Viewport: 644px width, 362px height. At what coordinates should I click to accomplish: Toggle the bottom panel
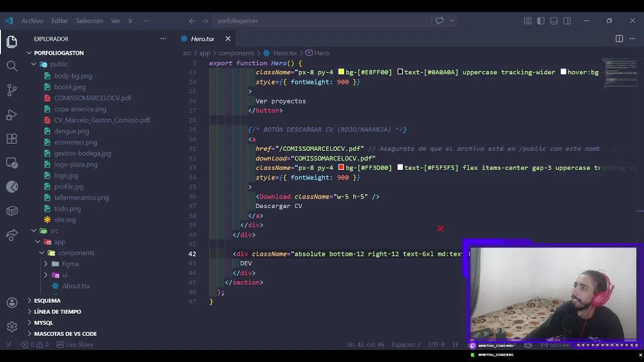(554, 21)
